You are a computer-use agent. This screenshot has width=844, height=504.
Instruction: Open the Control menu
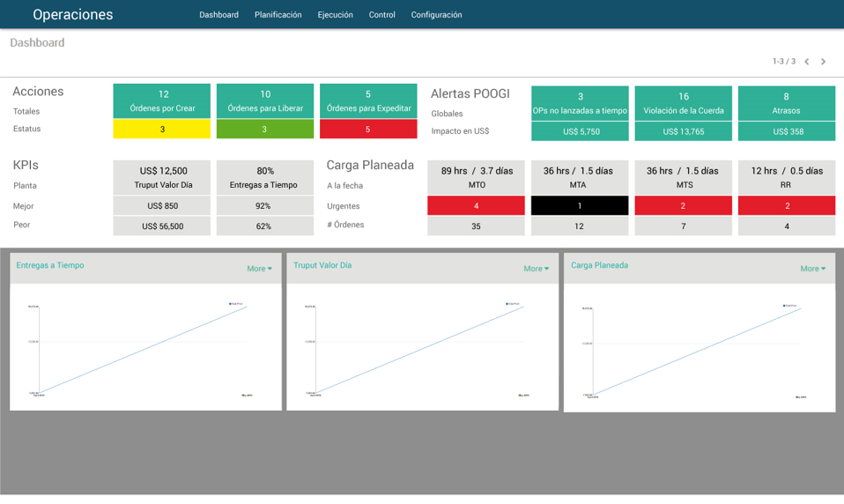(381, 14)
